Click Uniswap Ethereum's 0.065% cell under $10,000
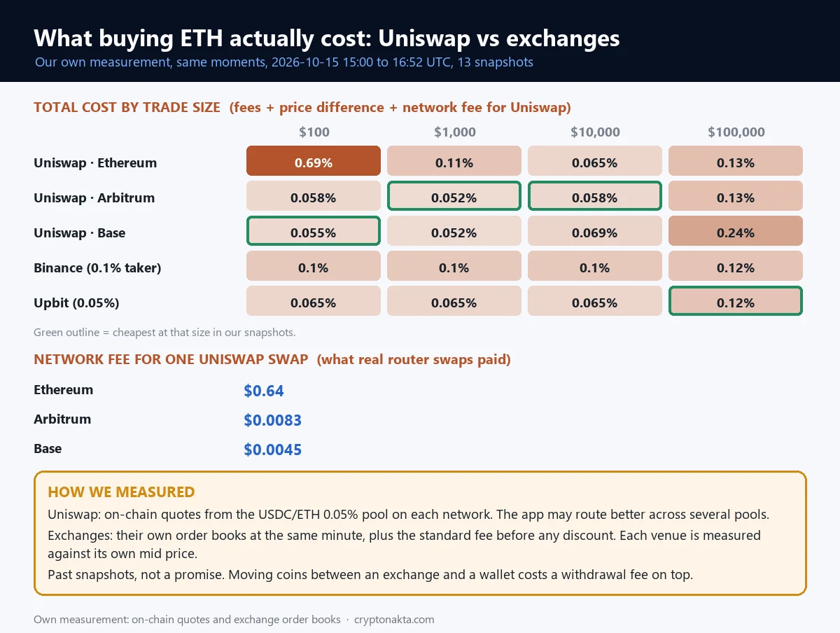This screenshot has height=633, width=840. click(x=595, y=160)
